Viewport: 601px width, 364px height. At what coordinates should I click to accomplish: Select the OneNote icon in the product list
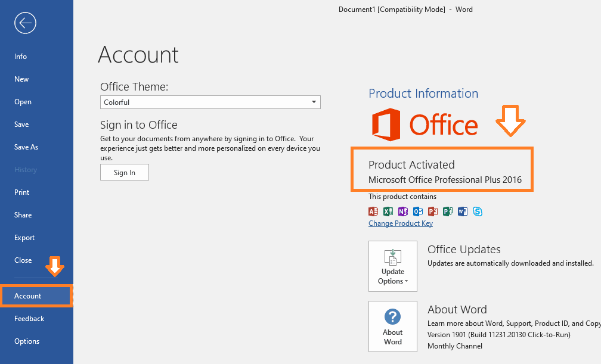403,211
